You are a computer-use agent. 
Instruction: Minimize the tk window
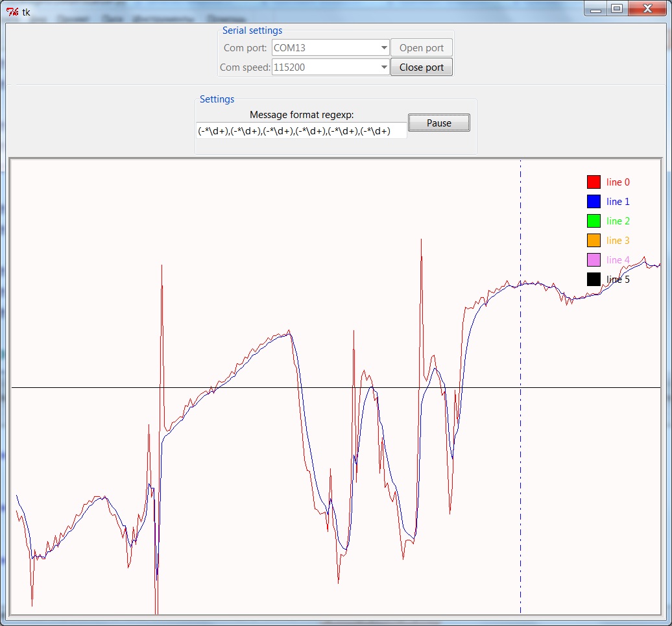(596, 8)
